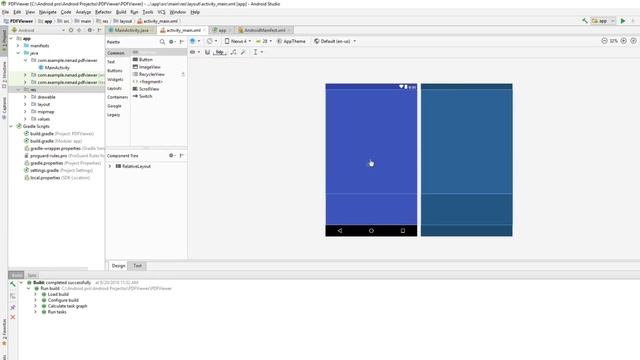Clear all constraints icon

tap(233, 52)
